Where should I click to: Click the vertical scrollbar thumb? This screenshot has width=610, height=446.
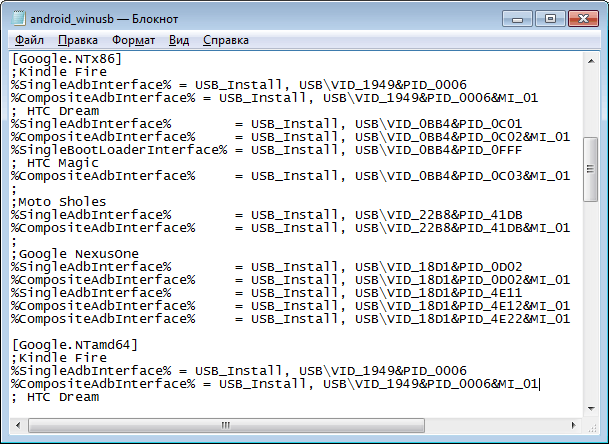point(591,169)
